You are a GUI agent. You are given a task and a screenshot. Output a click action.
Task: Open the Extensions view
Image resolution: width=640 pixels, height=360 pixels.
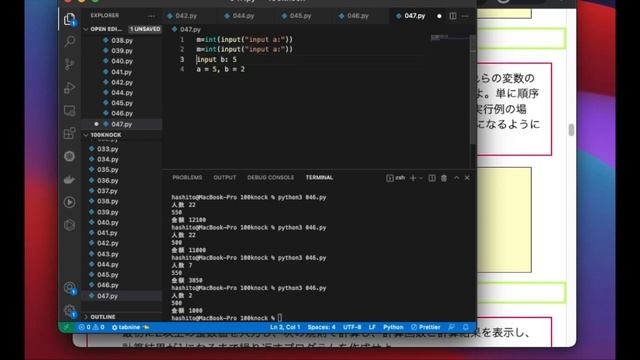click(70, 133)
